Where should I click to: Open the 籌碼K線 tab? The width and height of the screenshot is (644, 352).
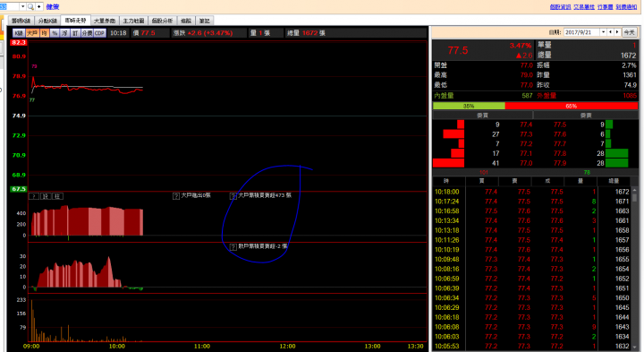coord(21,21)
